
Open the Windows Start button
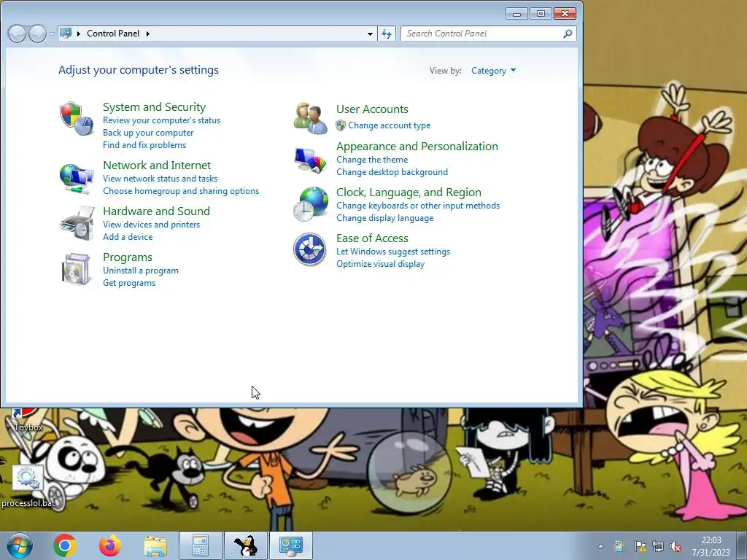20,545
